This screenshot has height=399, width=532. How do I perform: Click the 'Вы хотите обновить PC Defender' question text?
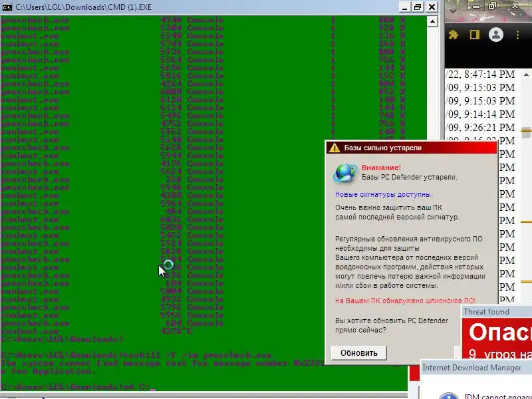[392, 321]
